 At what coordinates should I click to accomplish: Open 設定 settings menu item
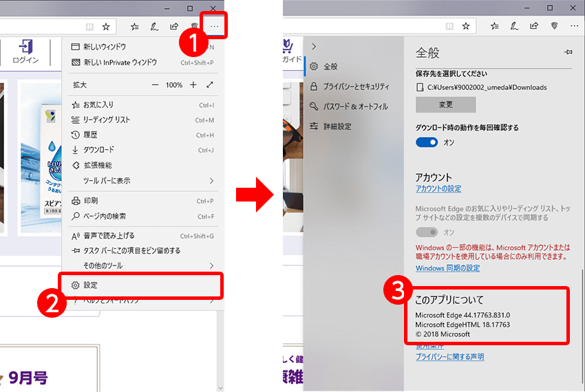coord(142,285)
